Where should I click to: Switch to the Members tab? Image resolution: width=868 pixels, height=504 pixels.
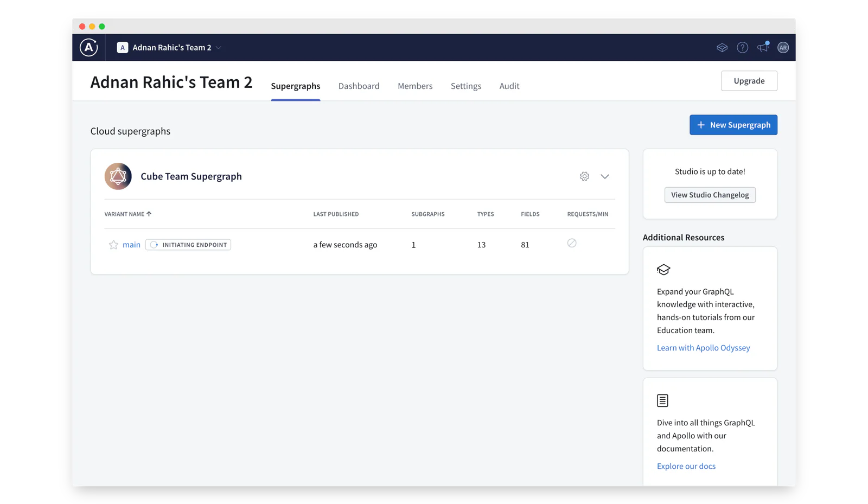(x=415, y=86)
